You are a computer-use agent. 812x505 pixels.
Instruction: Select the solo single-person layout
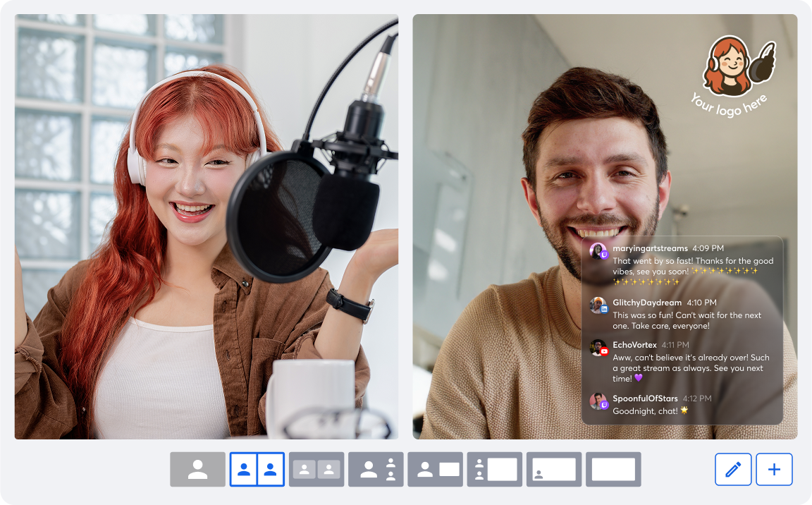[197, 470]
